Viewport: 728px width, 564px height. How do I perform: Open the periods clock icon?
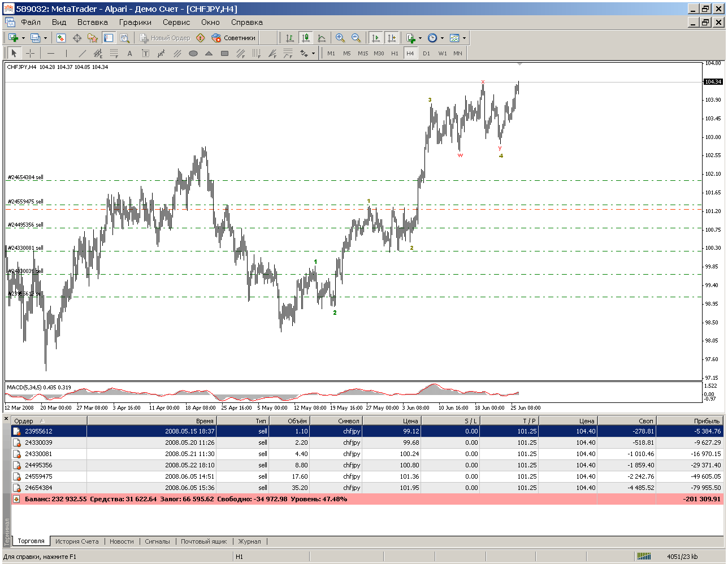point(432,38)
